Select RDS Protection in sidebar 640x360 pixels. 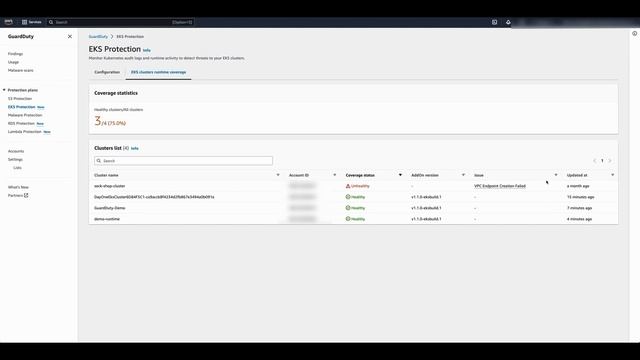21,123
